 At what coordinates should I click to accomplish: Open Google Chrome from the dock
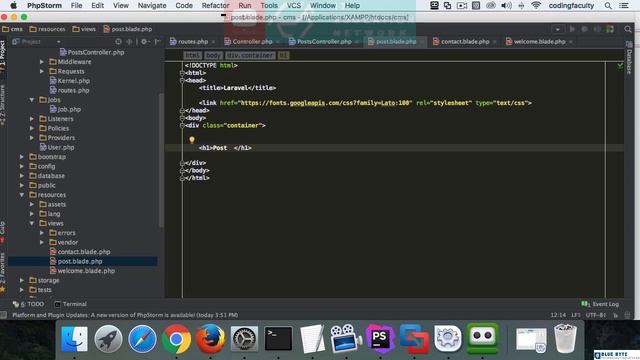point(176,338)
